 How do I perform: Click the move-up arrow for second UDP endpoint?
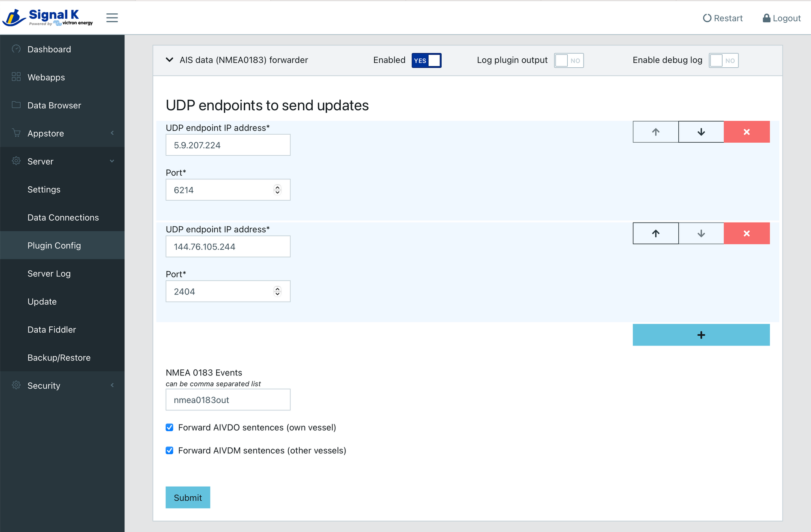pos(655,233)
